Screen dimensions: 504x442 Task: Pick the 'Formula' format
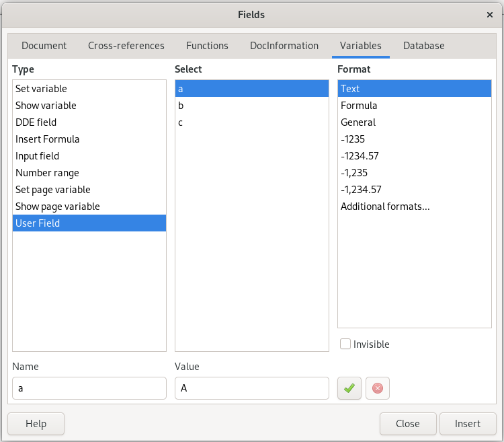click(x=359, y=106)
